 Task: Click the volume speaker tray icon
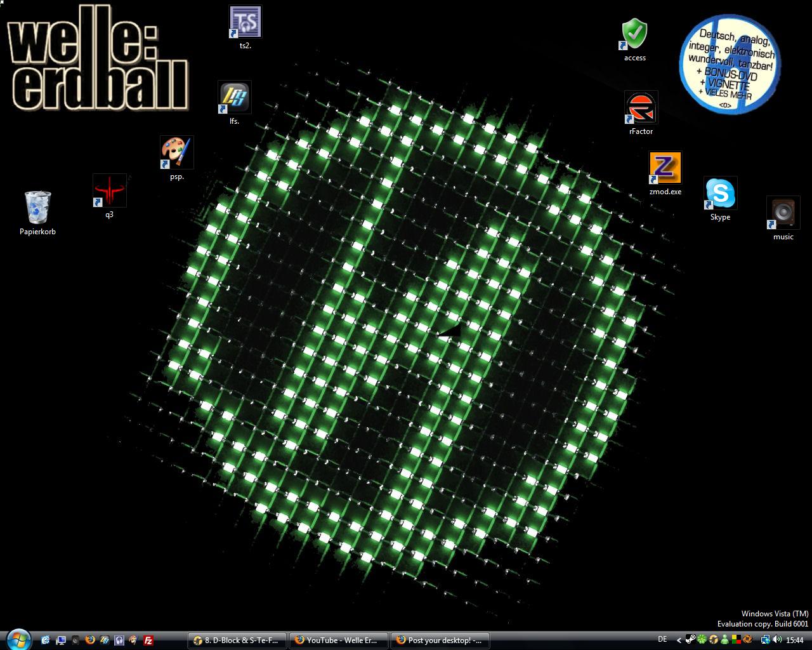(777, 640)
